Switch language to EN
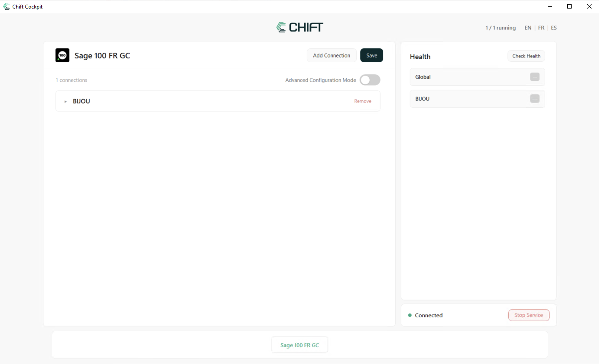 [527, 28]
